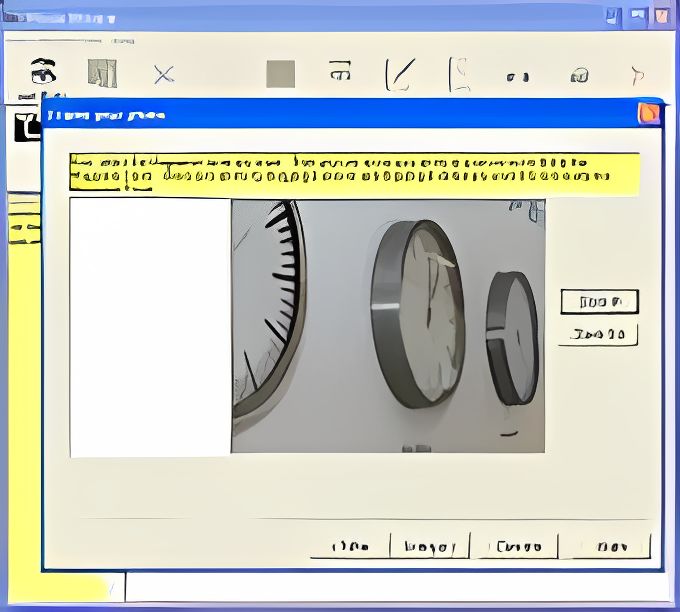This screenshot has height=612, width=680.
Task: Click the clock photo preview in the dialog
Action: (x=388, y=326)
